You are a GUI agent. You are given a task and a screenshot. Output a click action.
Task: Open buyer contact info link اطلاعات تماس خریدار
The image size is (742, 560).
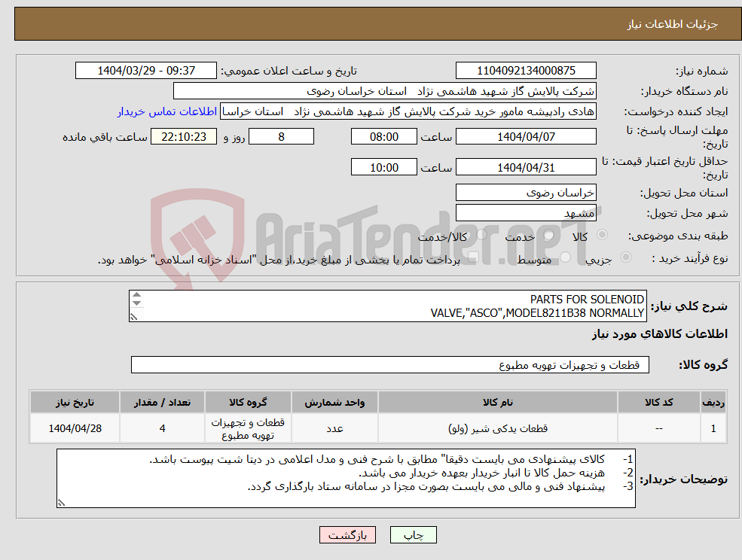(167, 111)
